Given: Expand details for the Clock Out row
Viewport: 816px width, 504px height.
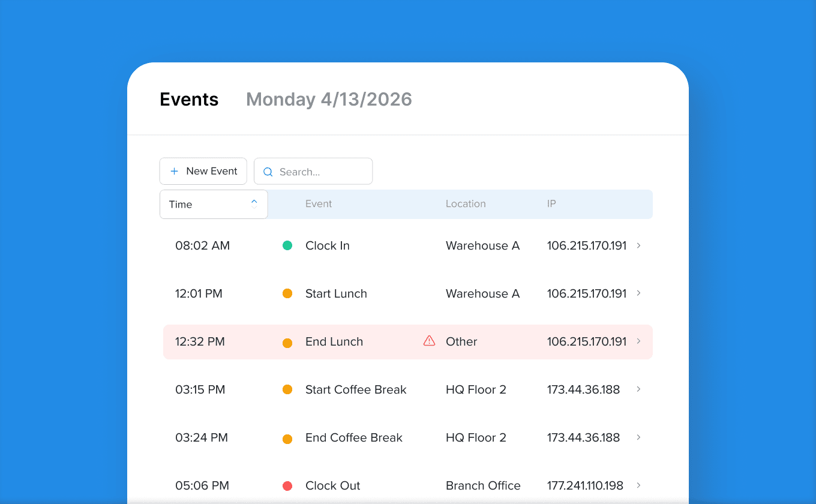Looking at the screenshot, I should pyautogui.click(x=638, y=485).
